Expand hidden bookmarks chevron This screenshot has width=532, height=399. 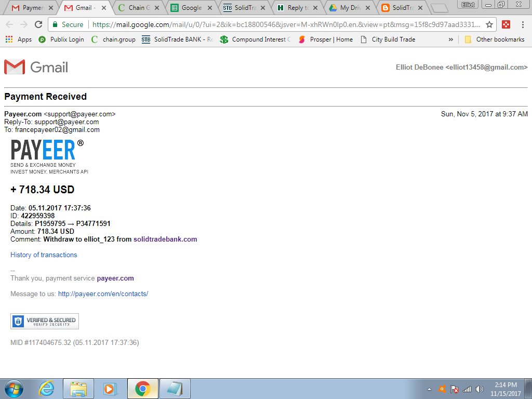(450, 39)
